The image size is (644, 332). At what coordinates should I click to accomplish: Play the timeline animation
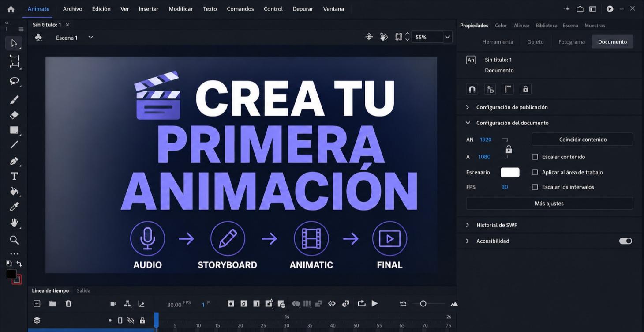pos(374,303)
